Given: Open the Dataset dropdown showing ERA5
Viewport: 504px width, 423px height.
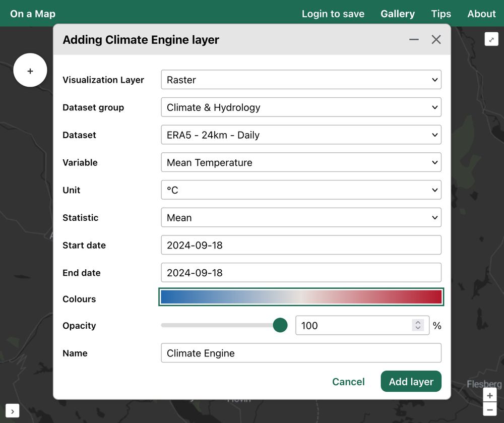Looking at the screenshot, I should coord(301,135).
